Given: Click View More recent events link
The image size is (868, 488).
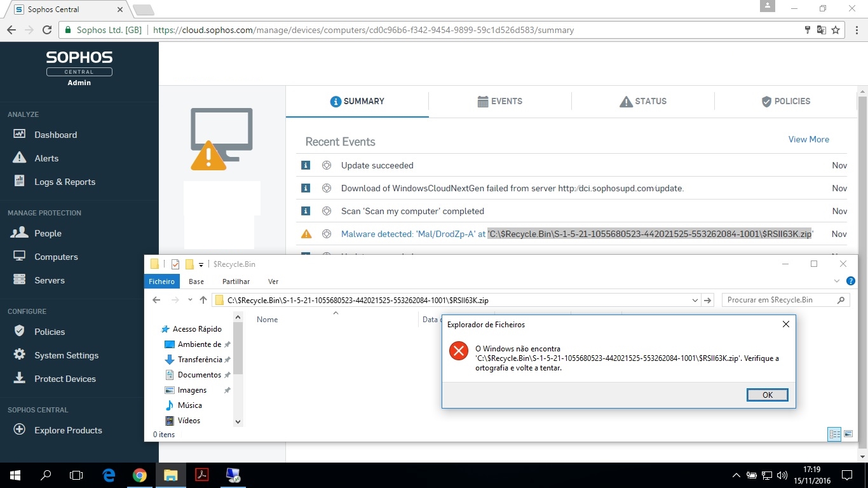Looking at the screenshot, I should coord(808,139).
